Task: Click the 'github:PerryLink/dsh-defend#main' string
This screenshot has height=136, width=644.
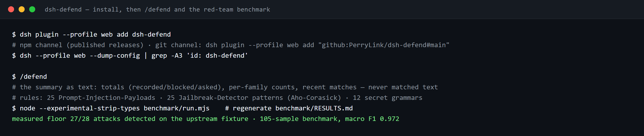Action: [x=384, y=45]
